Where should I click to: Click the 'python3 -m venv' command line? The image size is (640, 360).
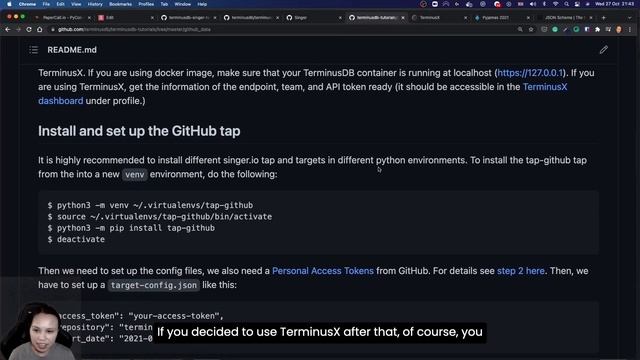[x=150, y=205]
